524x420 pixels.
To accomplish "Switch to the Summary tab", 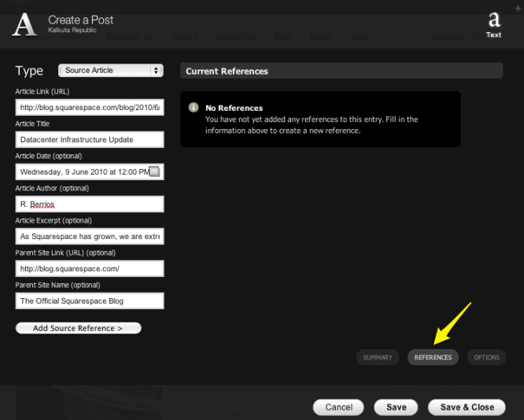I will tap(378, 357).
